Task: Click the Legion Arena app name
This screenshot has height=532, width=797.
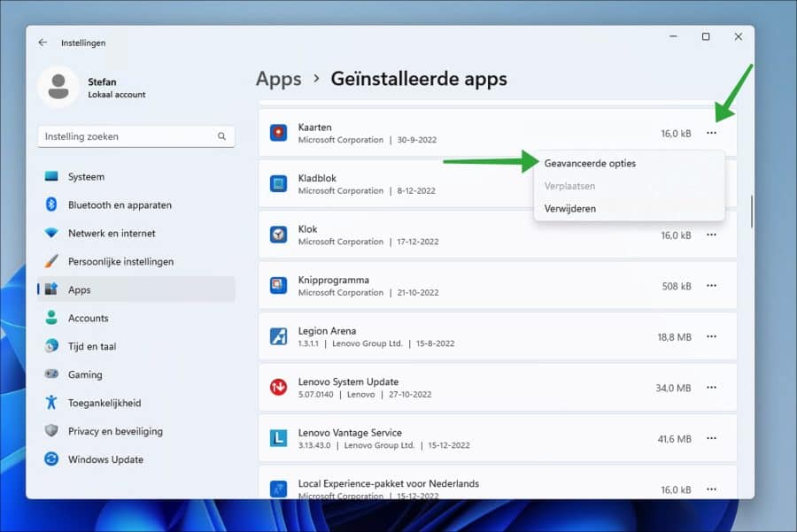Action: pyautogui.click(x=327, y=331)
